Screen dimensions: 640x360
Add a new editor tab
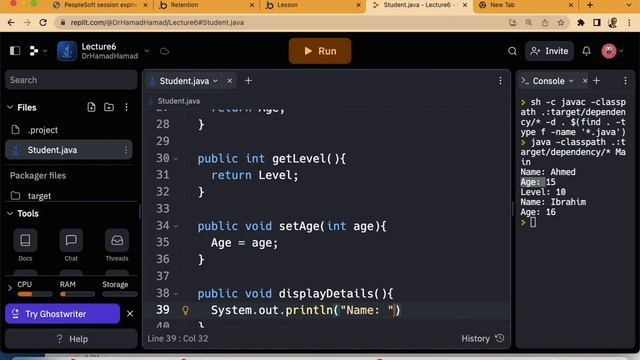pyautogui.click(x=248, y=81)
